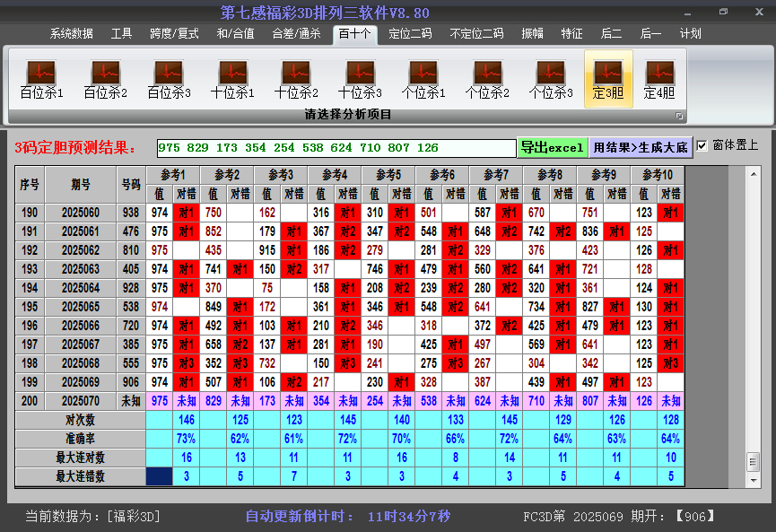776x532 pixels.
Task: Select the 个位杀1 analysis icon
Action: coord(423,79)
